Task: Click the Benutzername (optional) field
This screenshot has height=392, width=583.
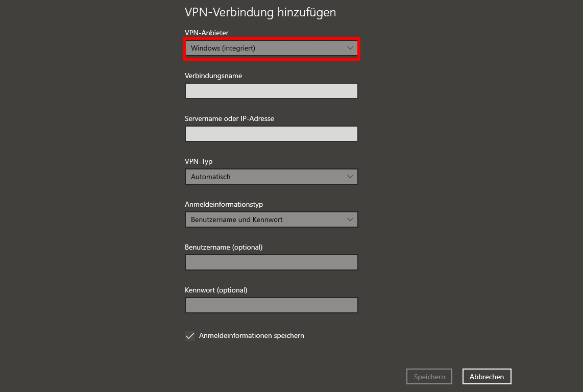Action: tap(272, 262)
